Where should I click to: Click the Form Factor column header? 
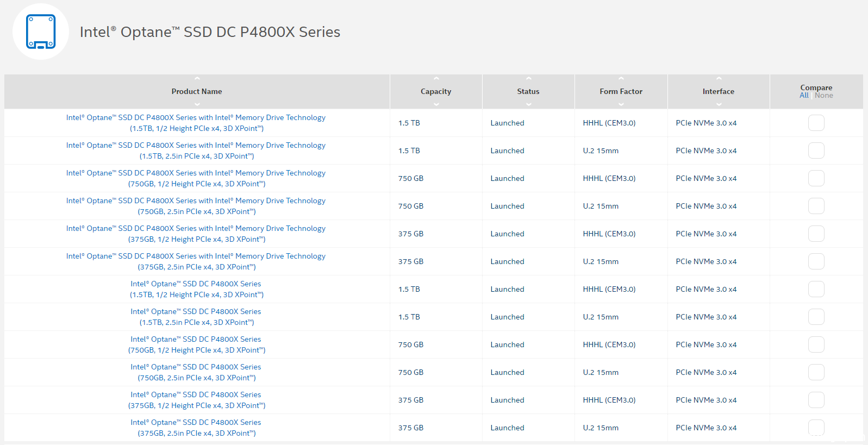coord(621,91)
